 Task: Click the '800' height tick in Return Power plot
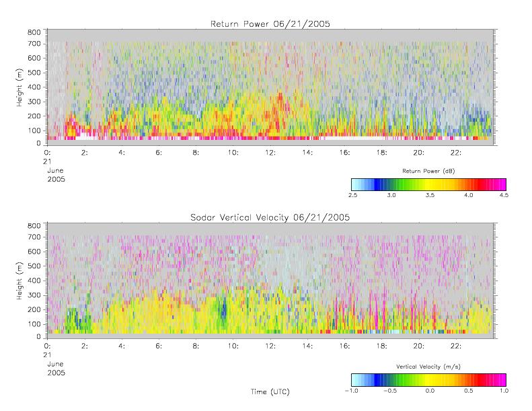(34, 32)
